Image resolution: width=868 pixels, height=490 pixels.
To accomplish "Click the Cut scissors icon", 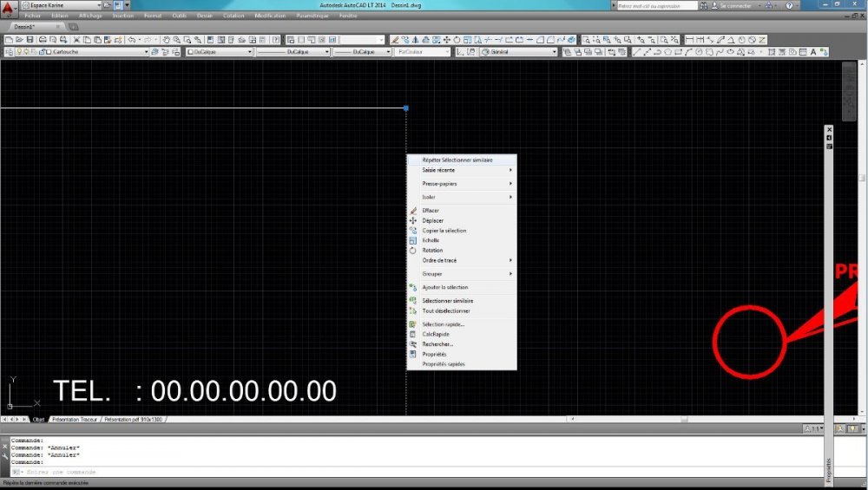I will point(76,40).
